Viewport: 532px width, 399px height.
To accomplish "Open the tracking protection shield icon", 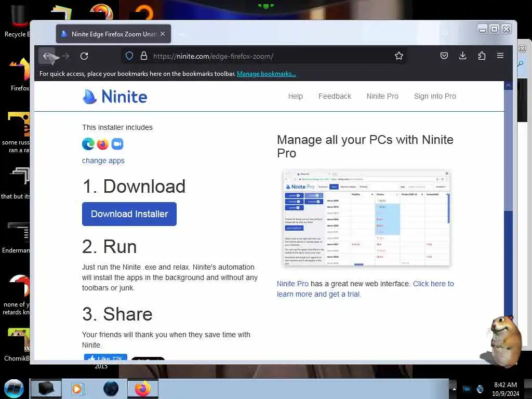I will click(129, 56).
